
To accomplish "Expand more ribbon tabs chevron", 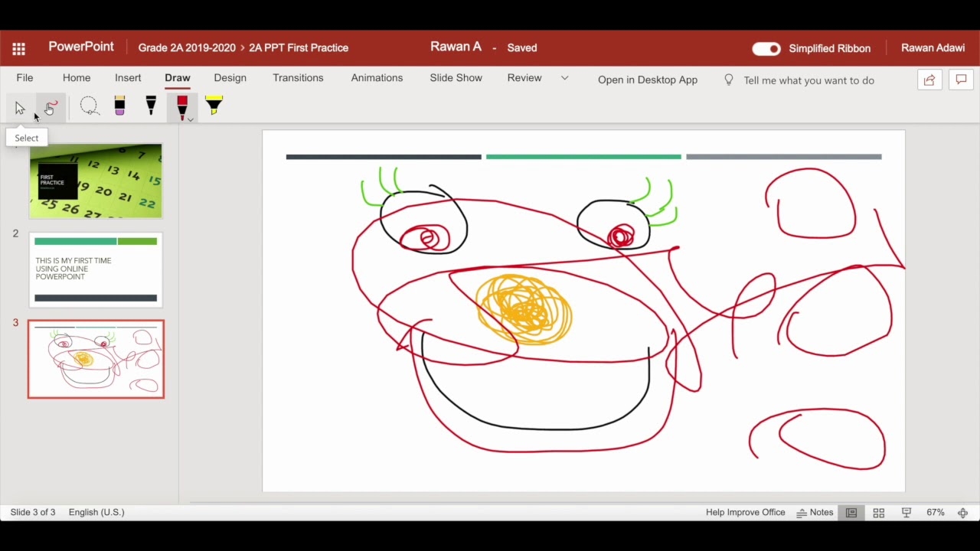I will pos(565,78).
